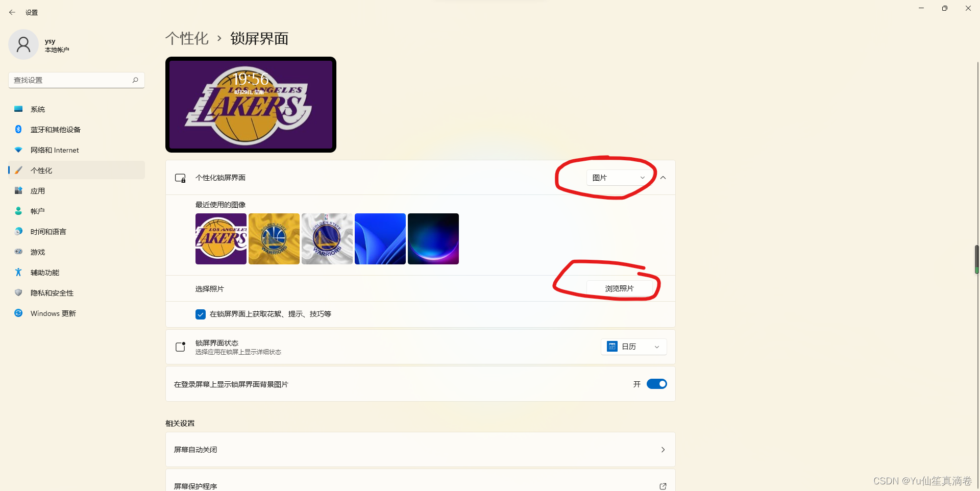
Task: Select the blue Windows bloom thumbnail
Action: point(380,239)
